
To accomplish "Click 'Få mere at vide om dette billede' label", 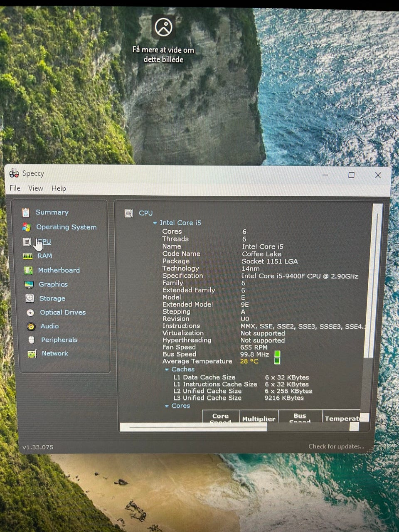I will coord(163,54).
